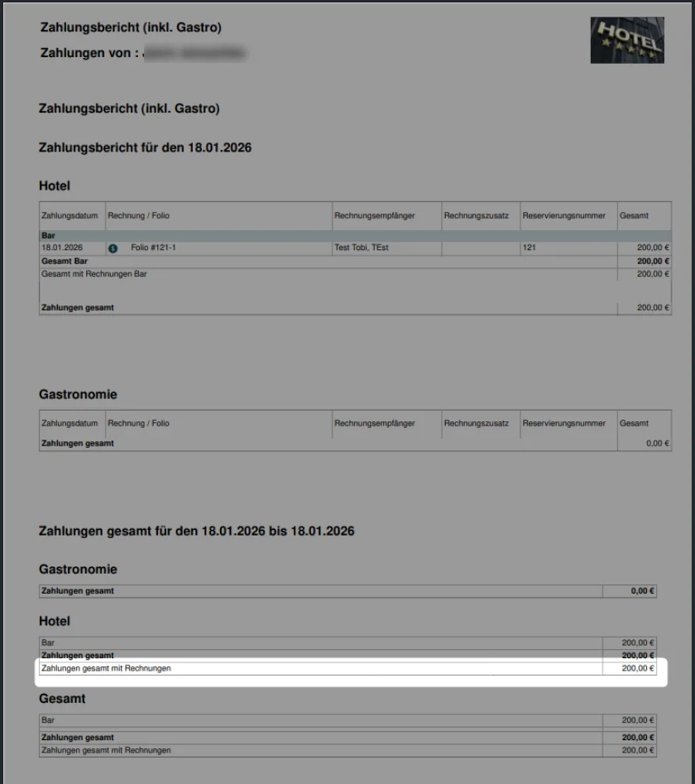This screenshot has height=784, width=695.
Task: Click the grey Bar group row in Hotel table
Action: [355, 235]
